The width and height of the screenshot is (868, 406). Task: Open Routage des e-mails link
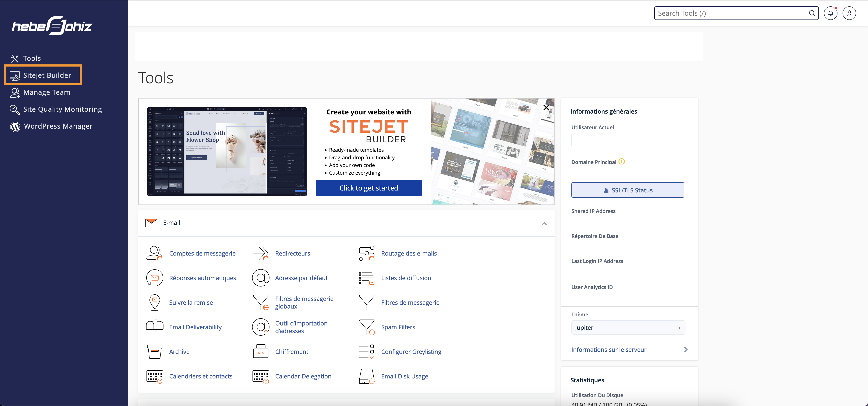(x=409, y=253)
